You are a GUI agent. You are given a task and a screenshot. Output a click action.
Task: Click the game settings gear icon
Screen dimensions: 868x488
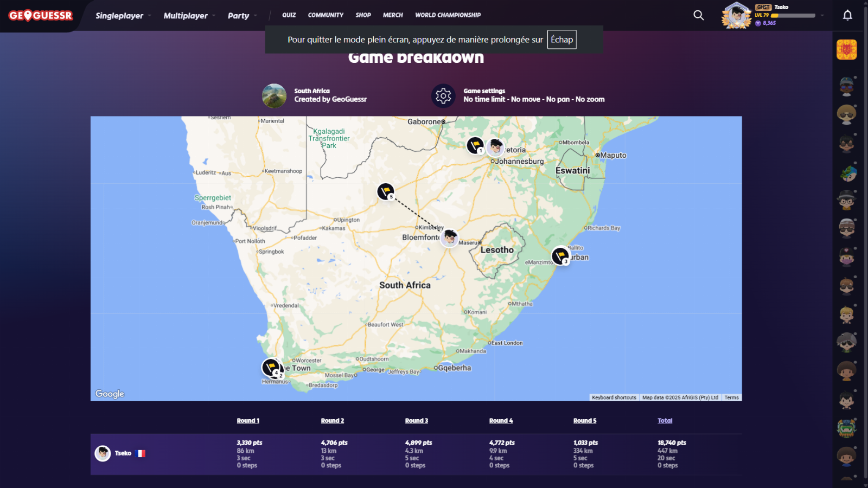443,96
